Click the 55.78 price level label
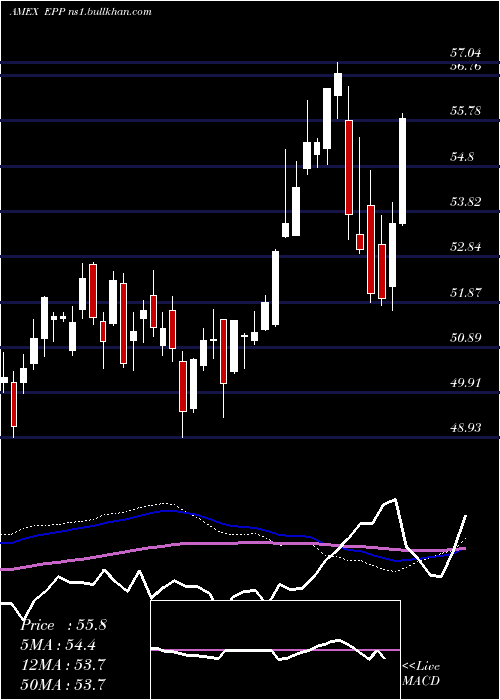Viewport: 500px width, 700px height. click(466, 110)
